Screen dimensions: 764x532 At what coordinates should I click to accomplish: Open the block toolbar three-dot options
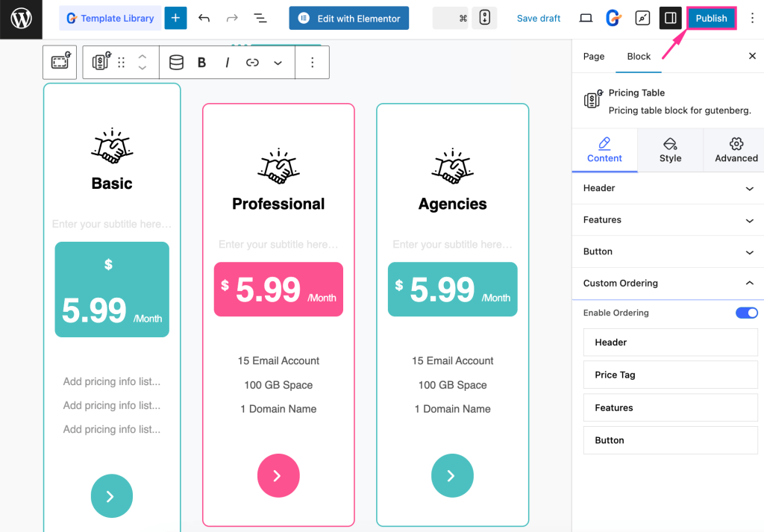[313, 63]
